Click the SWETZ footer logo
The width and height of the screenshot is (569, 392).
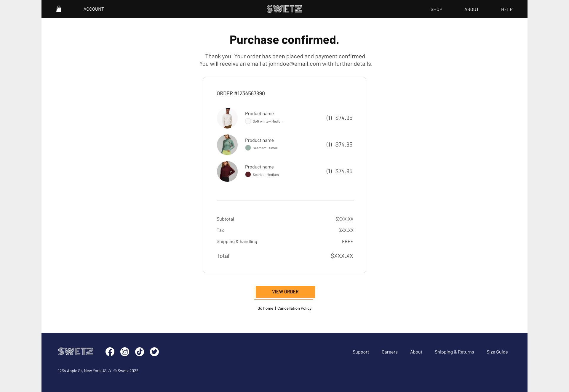76,351
